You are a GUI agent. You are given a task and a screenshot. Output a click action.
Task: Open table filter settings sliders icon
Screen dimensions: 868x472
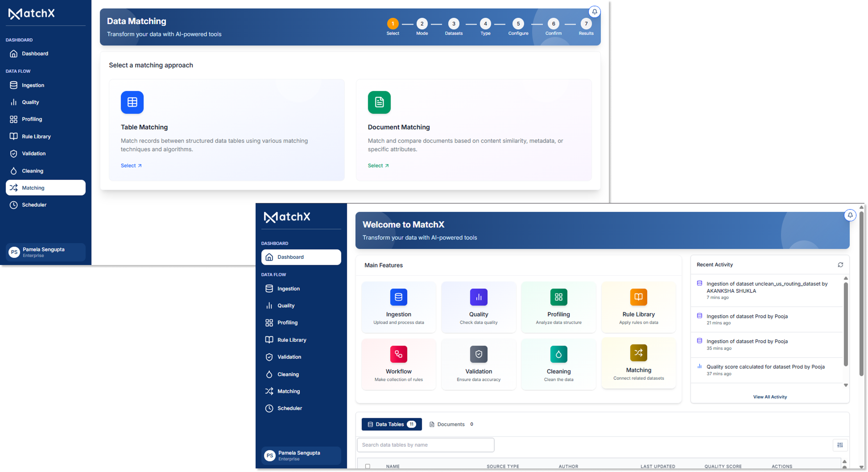[x=840, y=445]
